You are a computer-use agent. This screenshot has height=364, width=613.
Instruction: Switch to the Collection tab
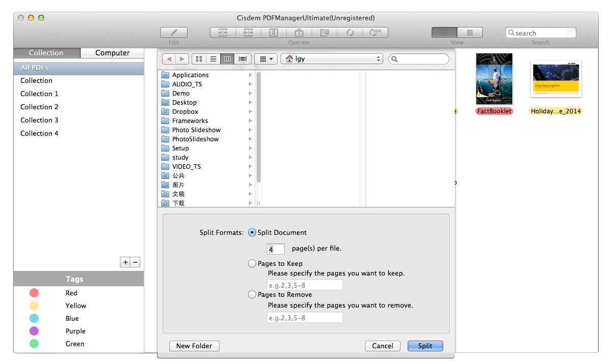click(46, 53)
